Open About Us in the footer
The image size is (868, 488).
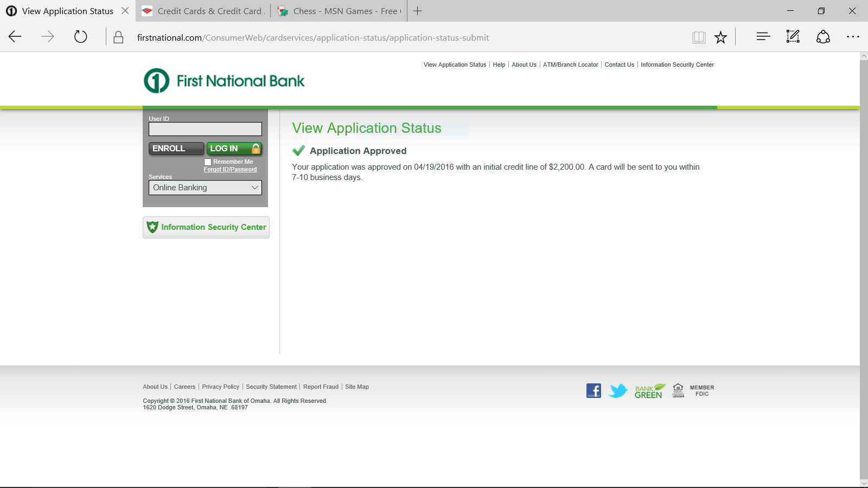(x=155, y=387)
